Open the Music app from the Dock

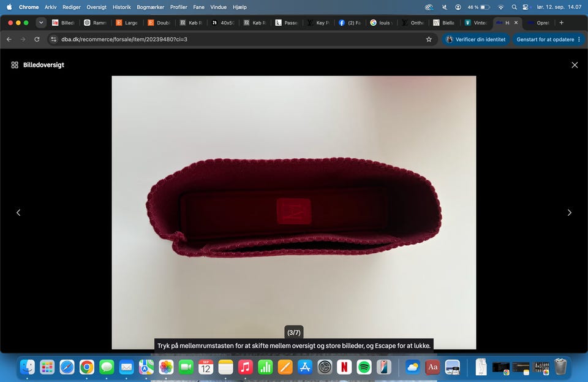coord(245,367)
